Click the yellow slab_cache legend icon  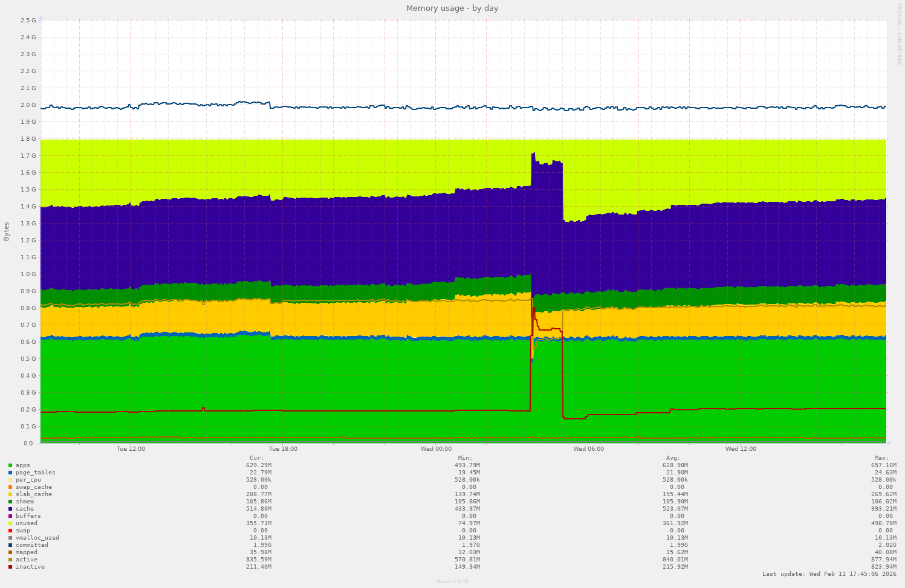pos(10,494)
